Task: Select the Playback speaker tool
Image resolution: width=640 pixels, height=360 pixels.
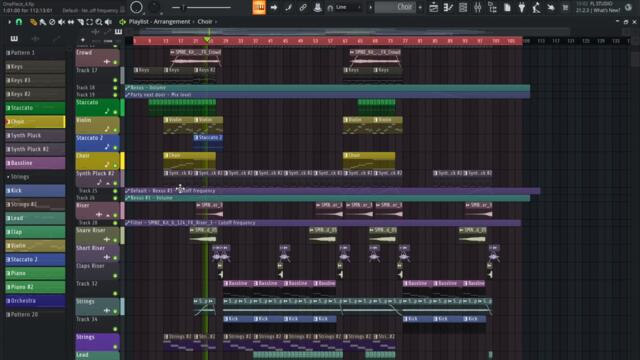Action: click(x=108, y=22)
